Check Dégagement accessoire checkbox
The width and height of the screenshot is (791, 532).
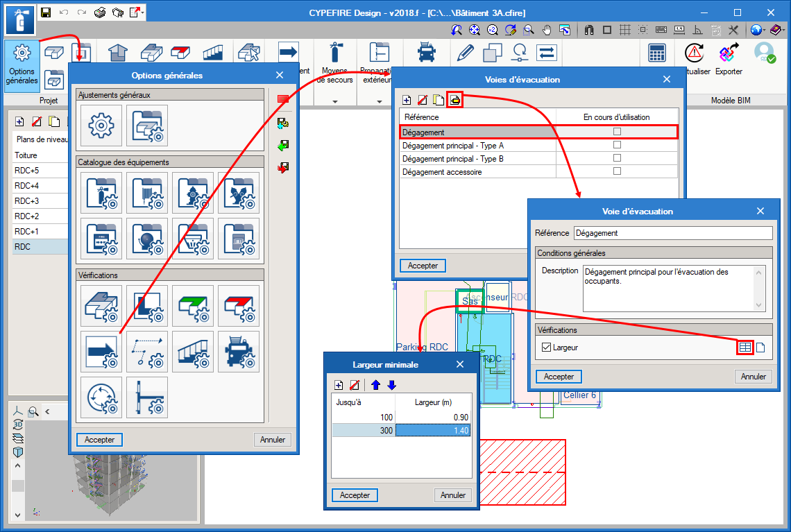coord(617,171)
